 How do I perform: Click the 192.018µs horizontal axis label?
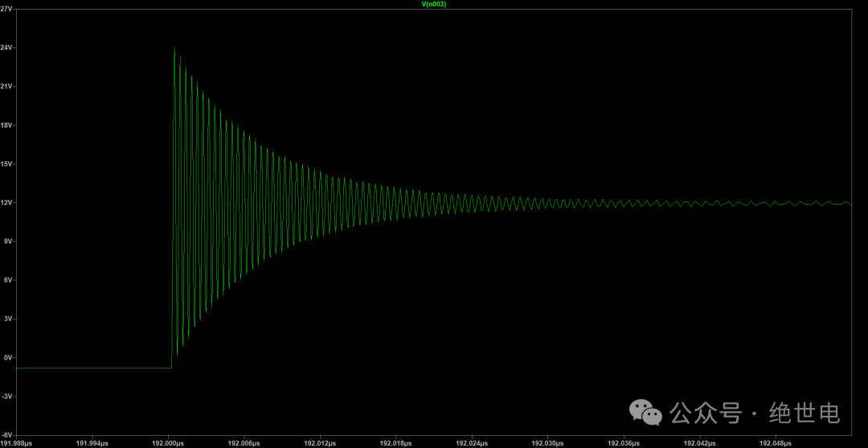[395, 442]
